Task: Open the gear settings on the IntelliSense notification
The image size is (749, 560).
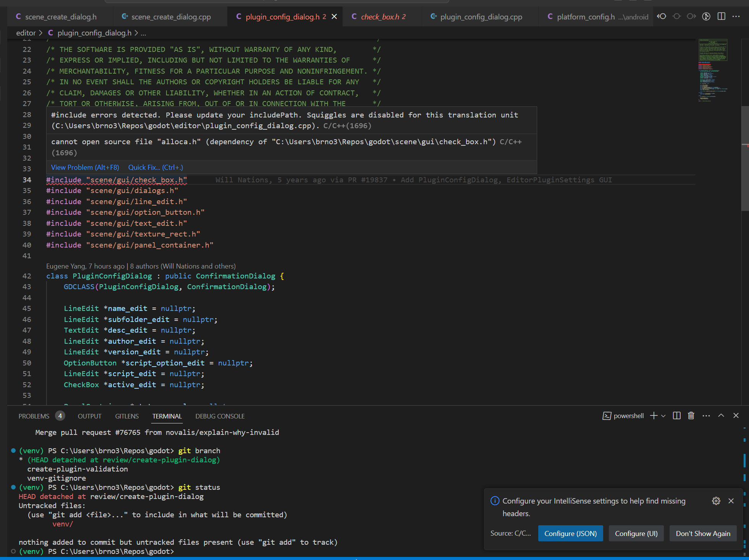Action: [716, 501]
